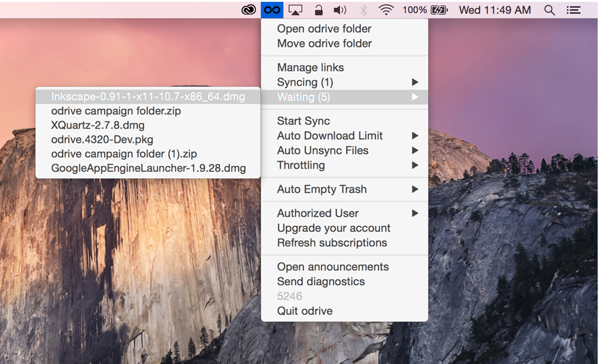Choose Upgrade your account
Image resolution: width=598 pixels, height=364 pixels.
click(344, 228)
